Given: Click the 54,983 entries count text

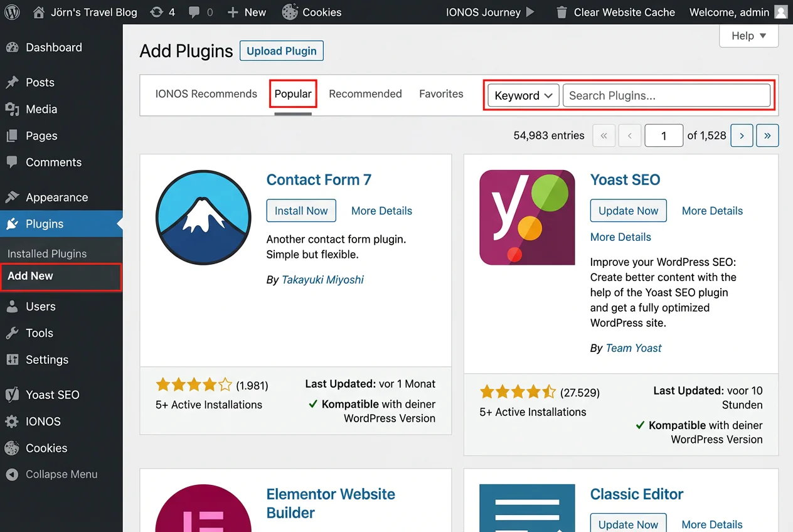Looking at the screenshot, I should (549, 136).
